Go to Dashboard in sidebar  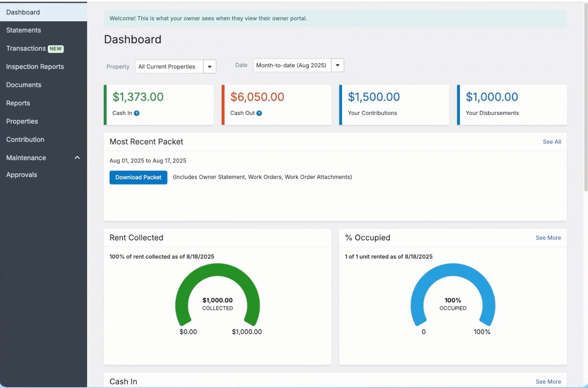(43, 12)
